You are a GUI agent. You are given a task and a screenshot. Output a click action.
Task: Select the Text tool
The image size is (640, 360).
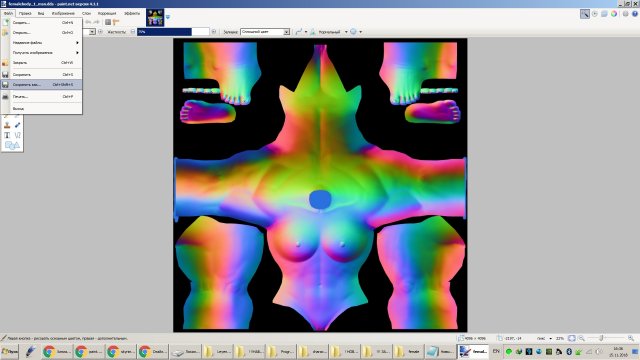(7, 135)
